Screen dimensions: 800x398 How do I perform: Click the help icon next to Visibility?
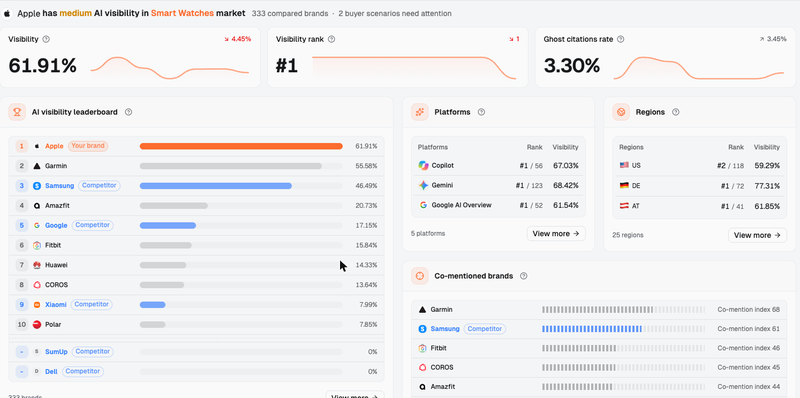click(46, 39)
